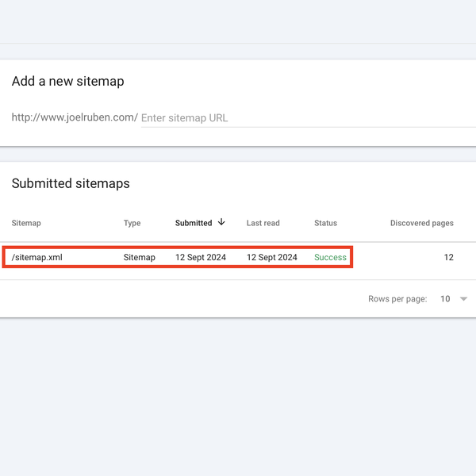Image resolution: width=476 pixels, height=476 pixels.
Task: Sort by the Submitted column header
Action: (x=194, y=223)
